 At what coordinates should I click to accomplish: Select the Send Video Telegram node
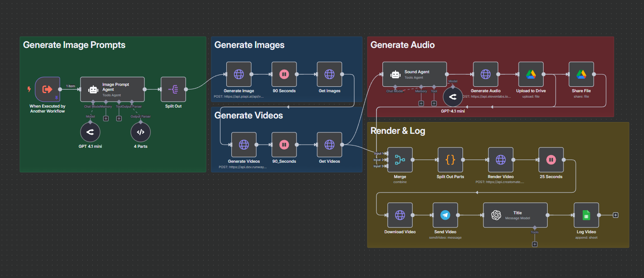(445, 215)
